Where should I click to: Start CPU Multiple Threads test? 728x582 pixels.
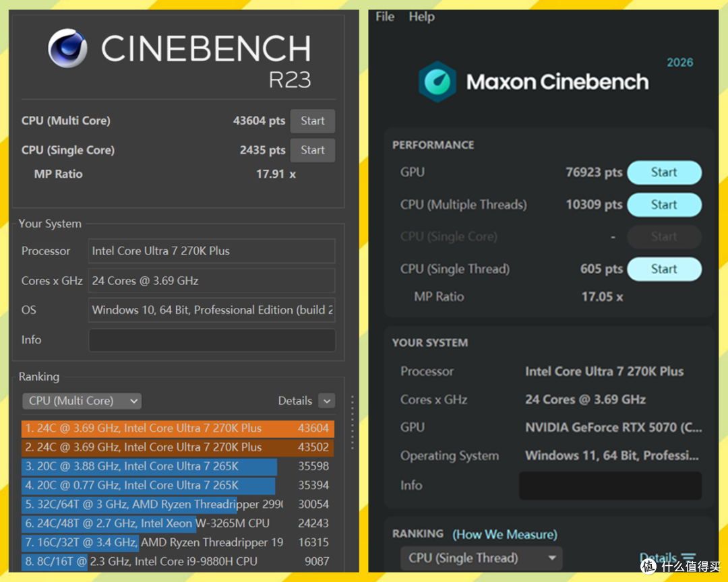[664, 205]
